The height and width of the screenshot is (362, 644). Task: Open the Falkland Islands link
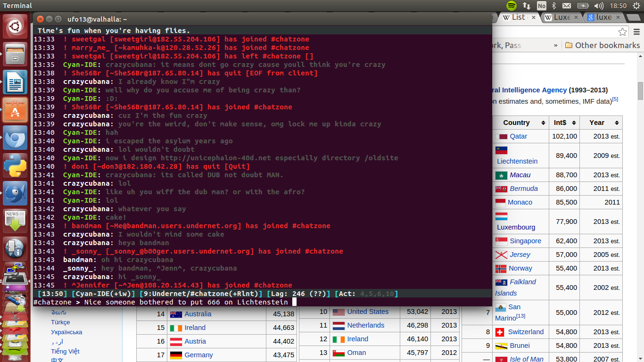point(515,288)
